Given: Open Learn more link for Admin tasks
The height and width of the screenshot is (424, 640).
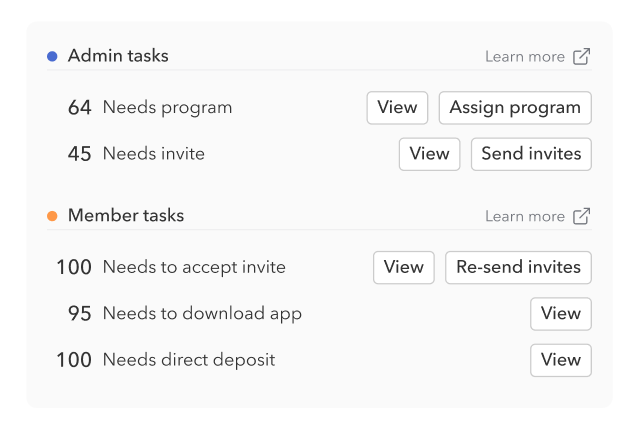Looking at the screenshot, I should [525, 57].
